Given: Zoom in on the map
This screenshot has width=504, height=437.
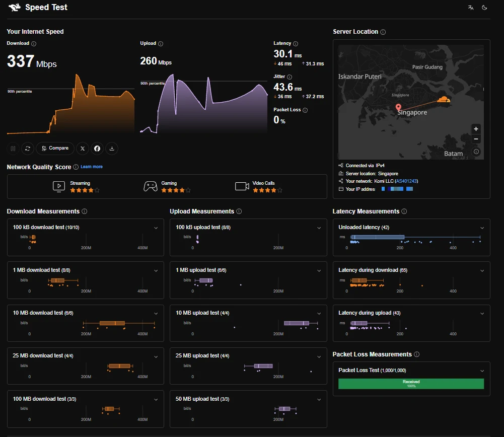Looking at the screenshot, I should click(x=476, y=129).
